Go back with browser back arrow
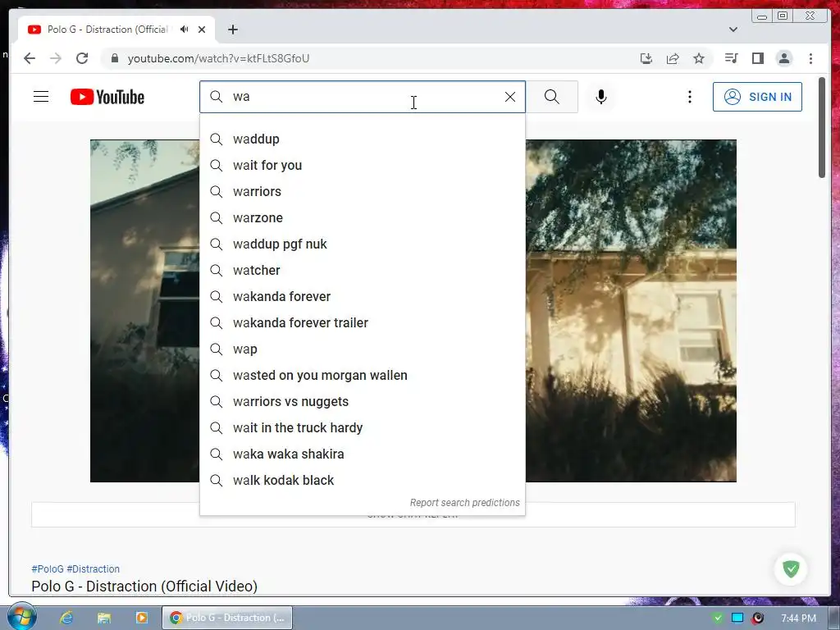The height and width of the screenshot is (630, 840). point(30,58)
